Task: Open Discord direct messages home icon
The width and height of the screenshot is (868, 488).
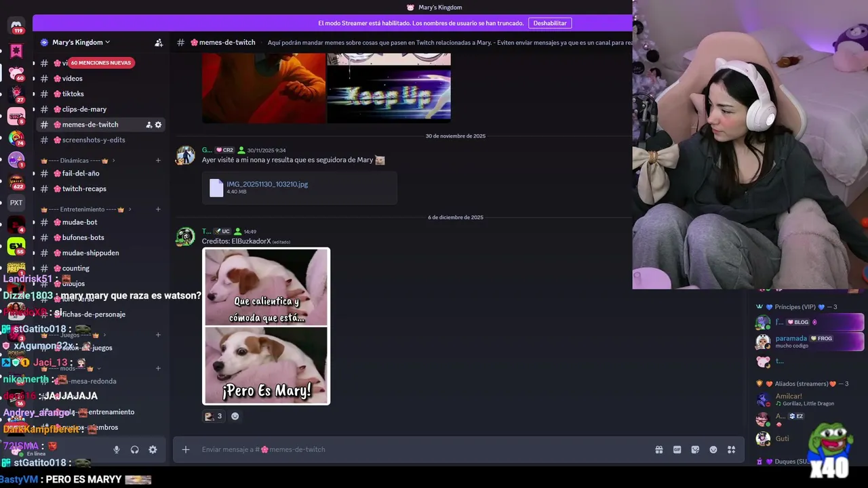Action: 16,25
